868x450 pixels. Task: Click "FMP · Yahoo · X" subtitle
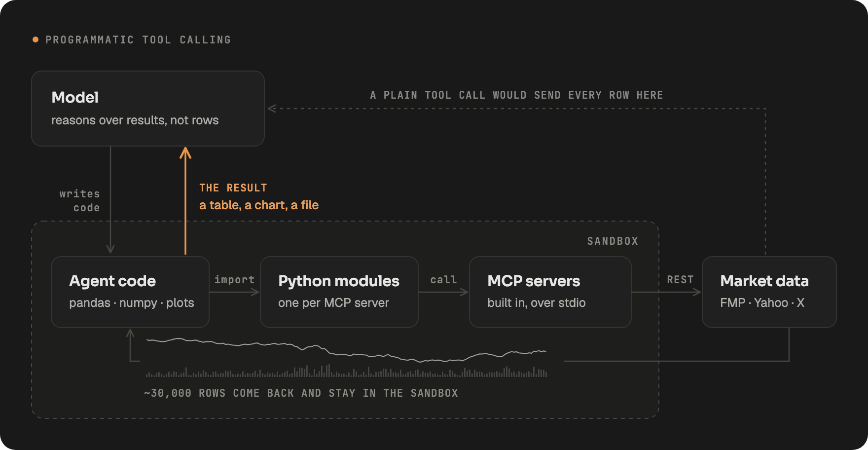[x=762, y=303]
